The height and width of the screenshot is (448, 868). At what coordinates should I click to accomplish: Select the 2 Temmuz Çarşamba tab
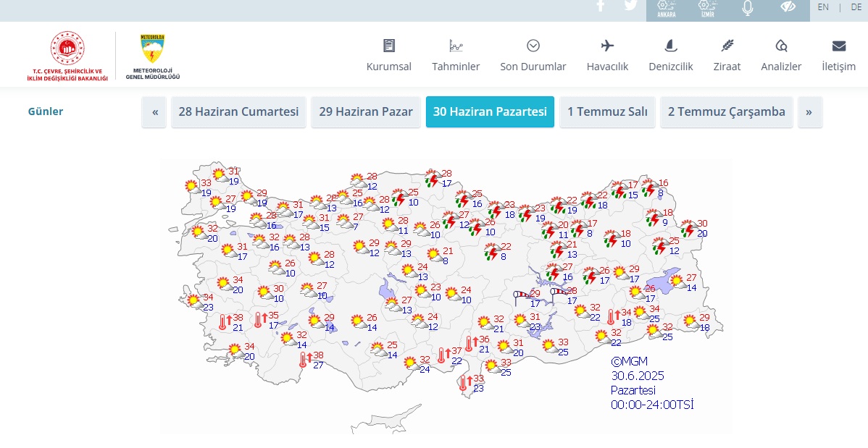point(726,111)
